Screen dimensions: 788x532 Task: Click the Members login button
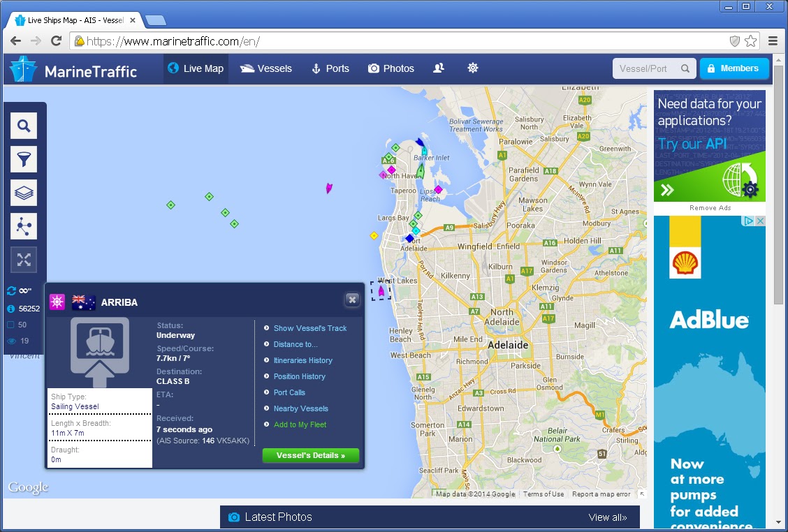tap(734, 68)
